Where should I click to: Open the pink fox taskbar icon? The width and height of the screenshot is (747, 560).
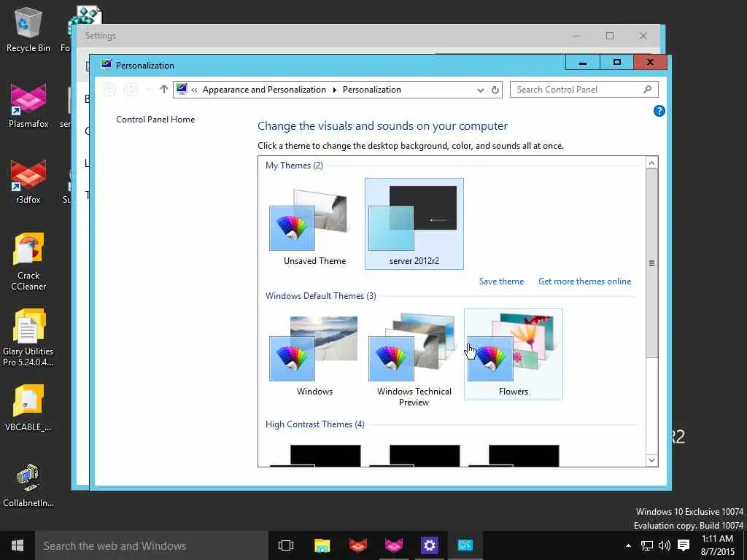coord(393,545)
